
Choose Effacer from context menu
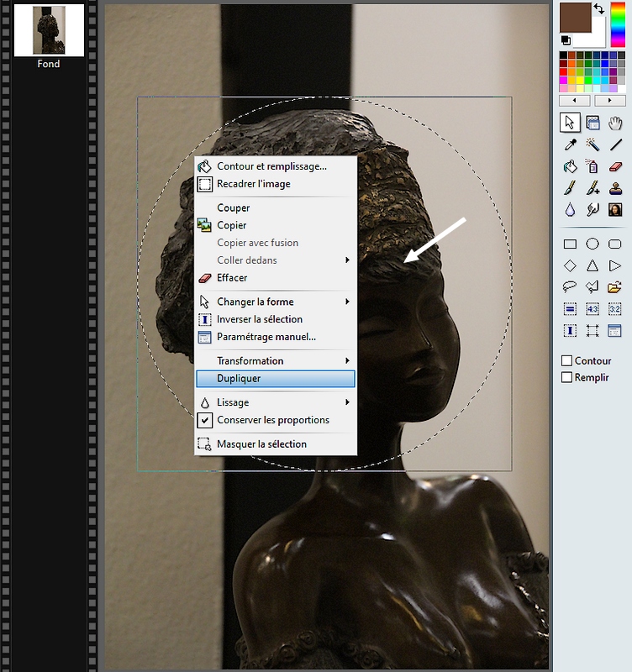click(x=276, y=278)
